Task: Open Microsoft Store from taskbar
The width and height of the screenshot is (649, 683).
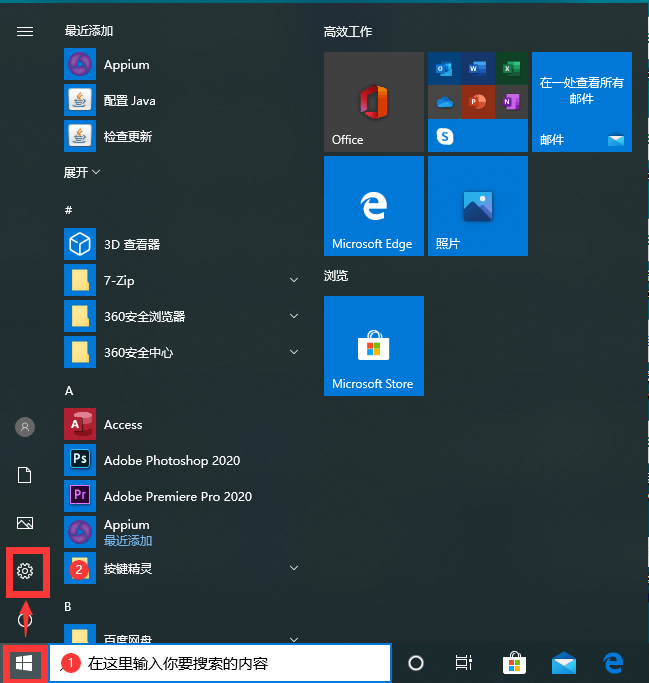Action: [x=514, y=663]
